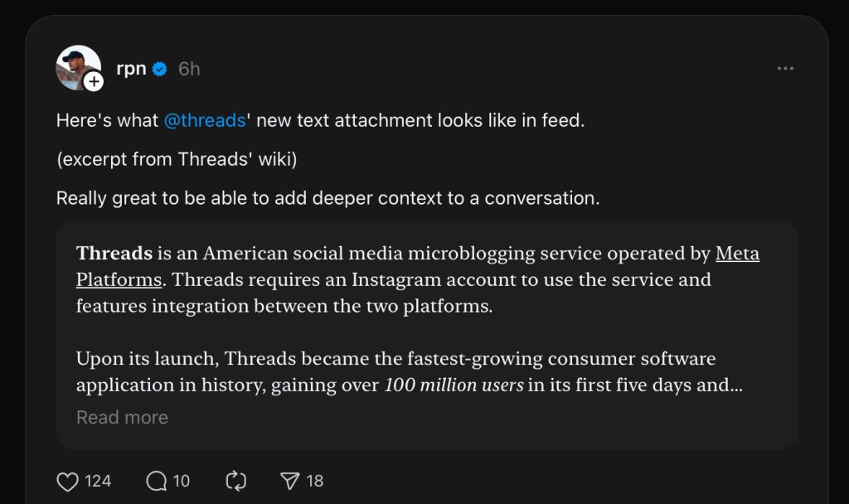This screenshot has width=849, height=504.
Task: Open the three-dot more options menu
Action: (x=785, y=69)
